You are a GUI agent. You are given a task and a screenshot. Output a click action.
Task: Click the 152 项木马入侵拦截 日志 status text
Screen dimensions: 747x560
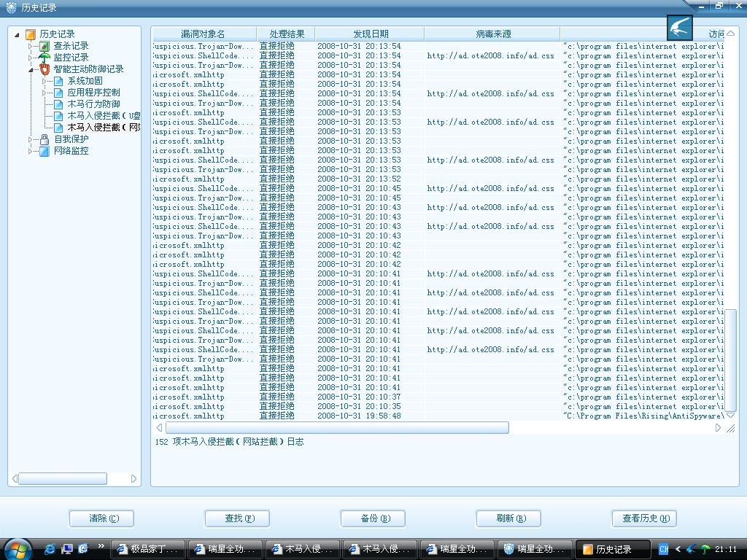click(229, 442)
